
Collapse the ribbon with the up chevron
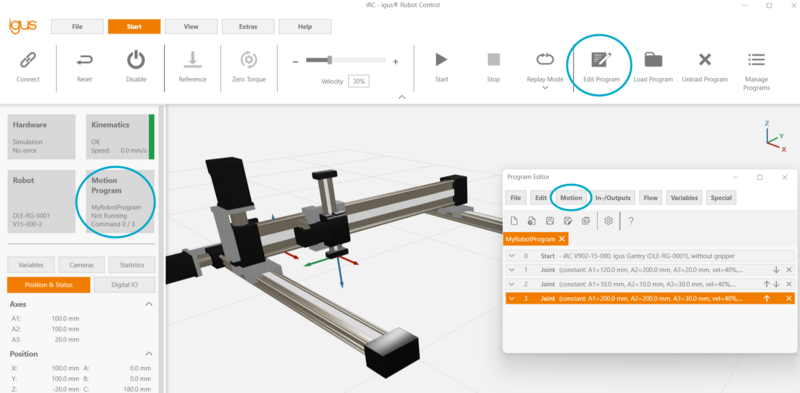tap(402, 97)
